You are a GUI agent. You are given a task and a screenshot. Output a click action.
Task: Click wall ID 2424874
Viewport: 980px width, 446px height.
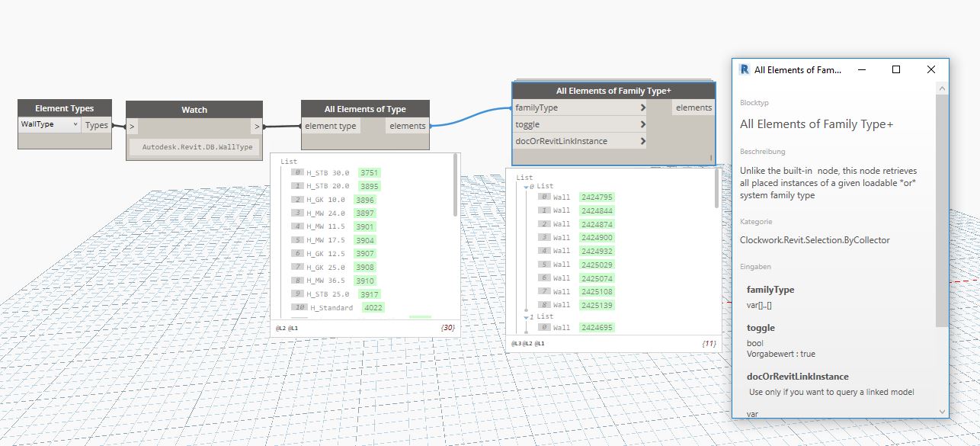(x=596, y=224)
